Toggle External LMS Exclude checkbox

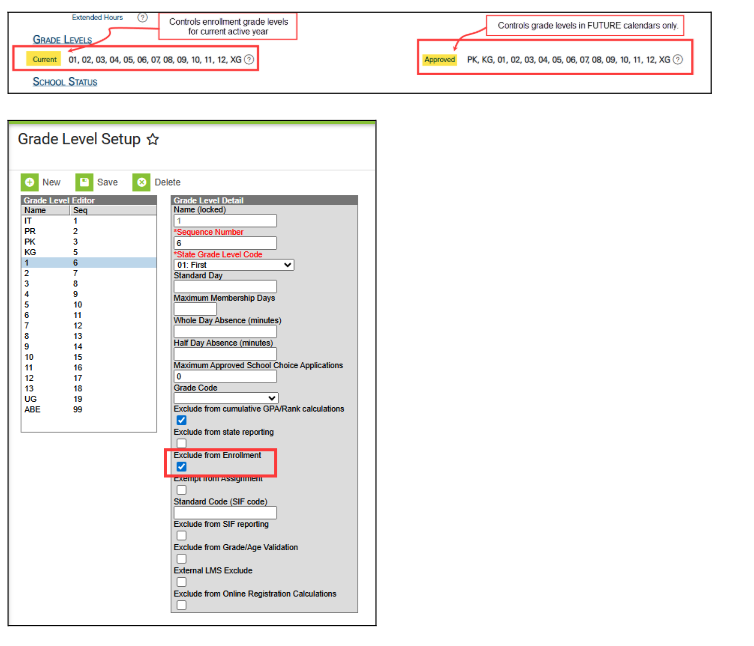[x=181, y=582]
